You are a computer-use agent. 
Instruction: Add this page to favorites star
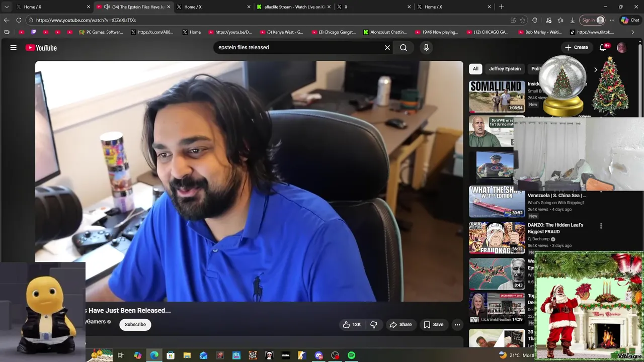click(523, 20)
